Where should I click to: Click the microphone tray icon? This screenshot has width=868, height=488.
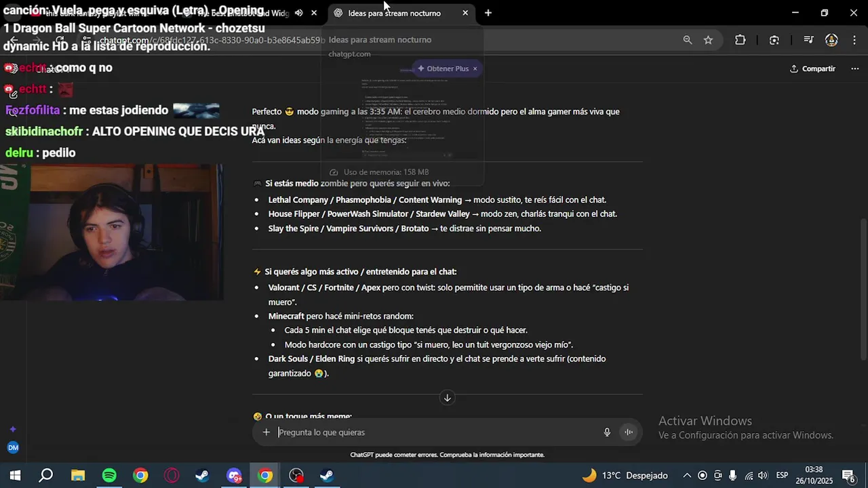(733, 475)
